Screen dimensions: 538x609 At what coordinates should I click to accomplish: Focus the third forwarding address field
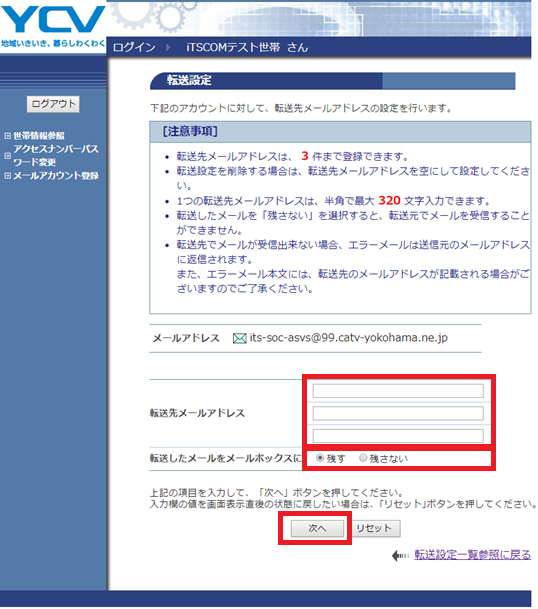pos(398,436)
